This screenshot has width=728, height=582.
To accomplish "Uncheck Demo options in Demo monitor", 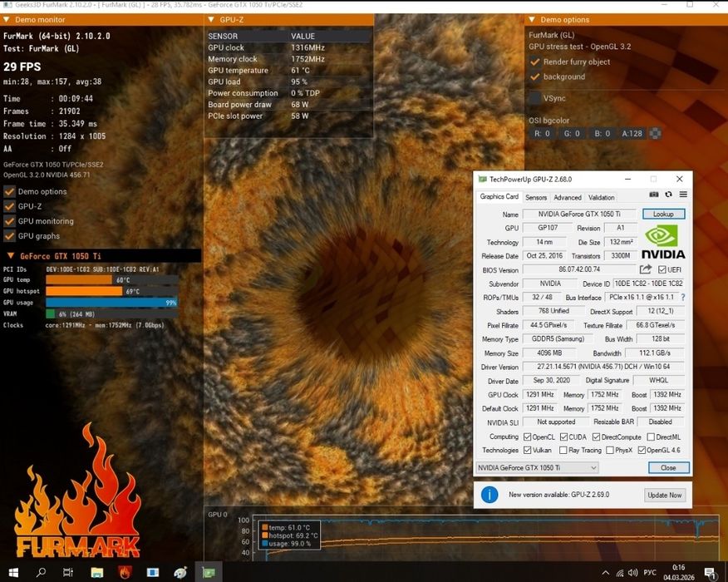I will [x=9, y=191].
